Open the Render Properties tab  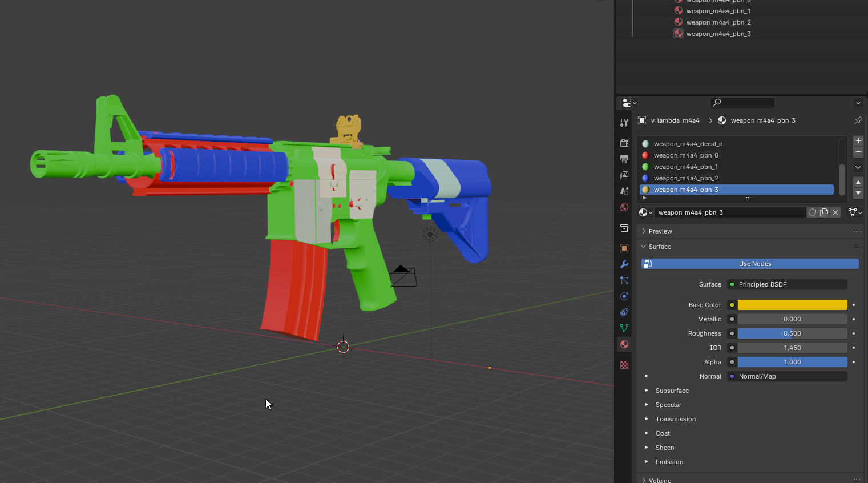(624, 143)
